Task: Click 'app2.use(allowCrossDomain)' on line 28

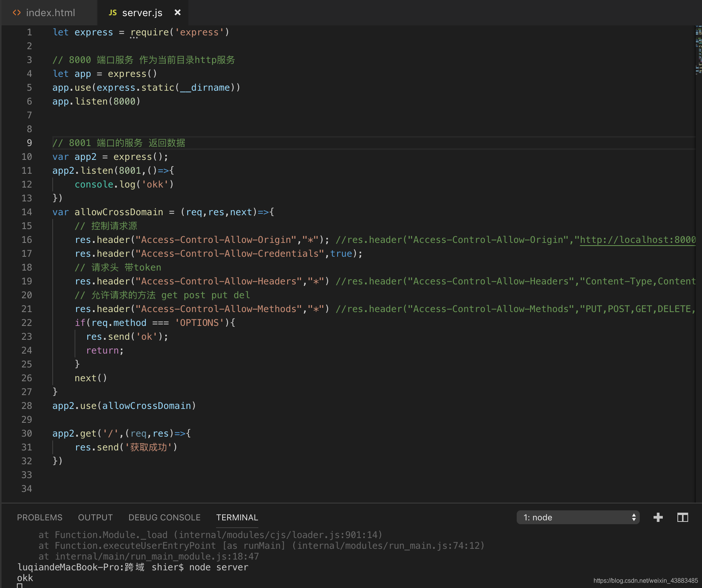Action: [124, 406]
